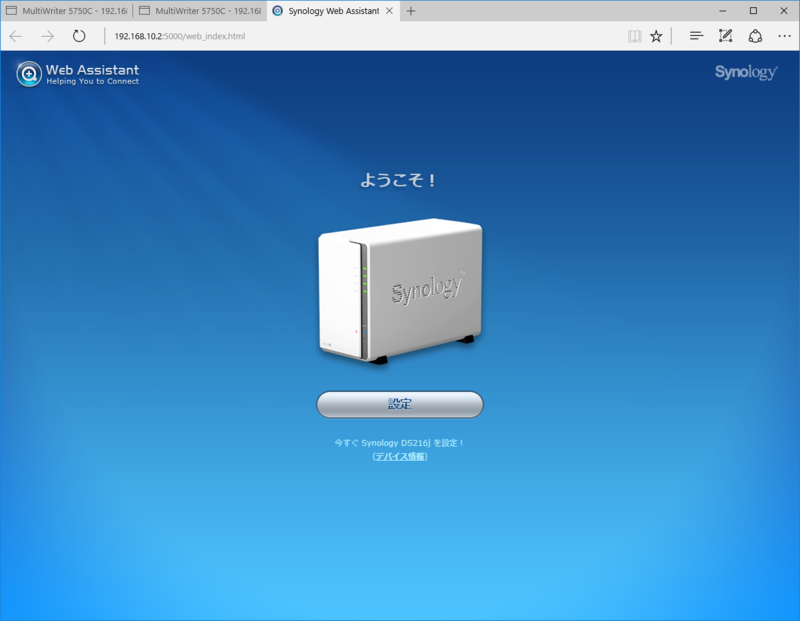Screen dimensions: 800x621
Task: Click text 今すぐ Synology DS216j を設定！
Action: click(399, 443)
